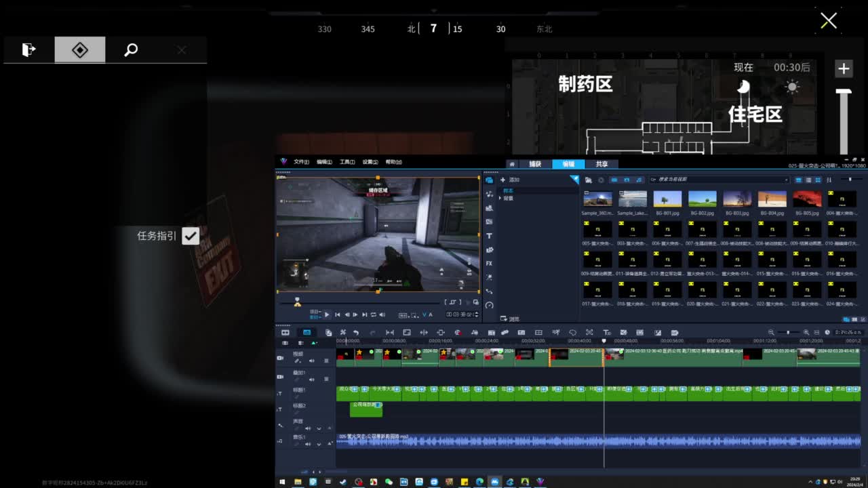Sort library clips with sort icon

point(827,180)
